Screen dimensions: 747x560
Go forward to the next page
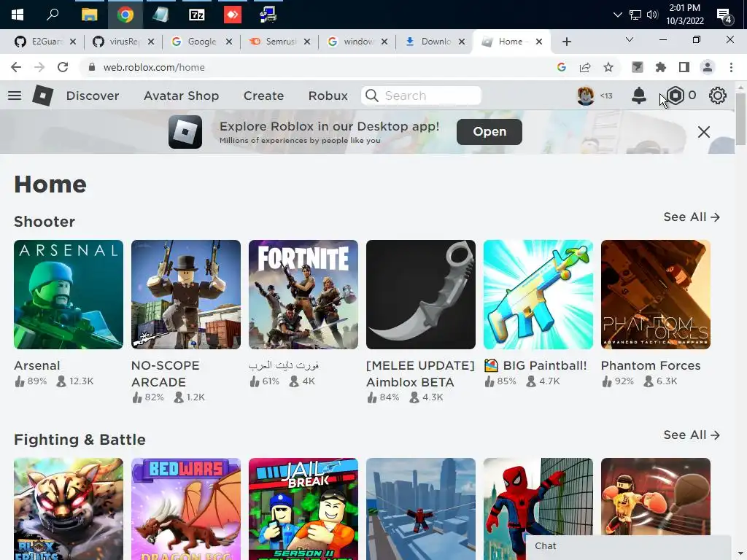click(x=39, y=67)
